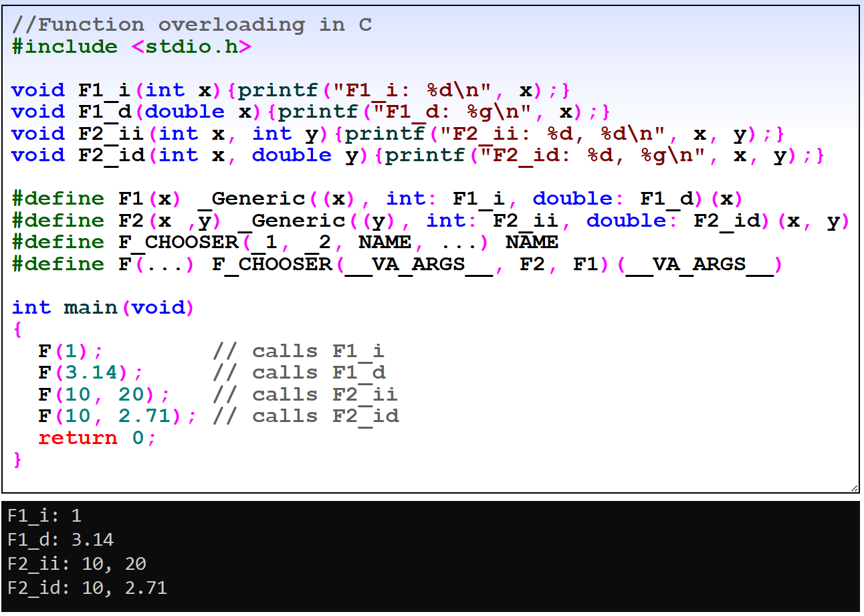Click the console output line 'F2_ii: 10, 20'

(77, 564)
